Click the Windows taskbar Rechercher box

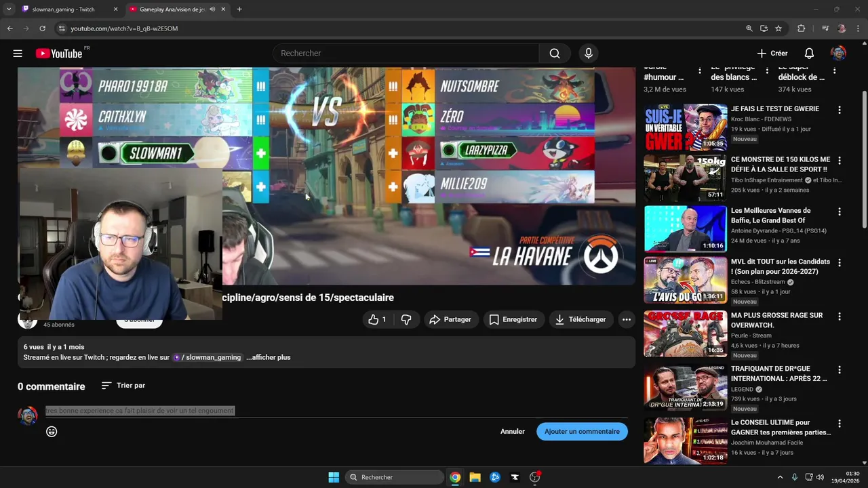[x=395, y=477]
